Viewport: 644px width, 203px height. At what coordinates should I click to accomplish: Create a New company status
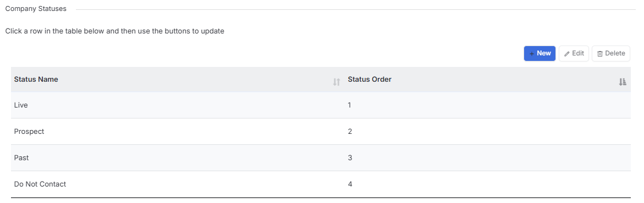pyautogui.click(x=540, y=53)
